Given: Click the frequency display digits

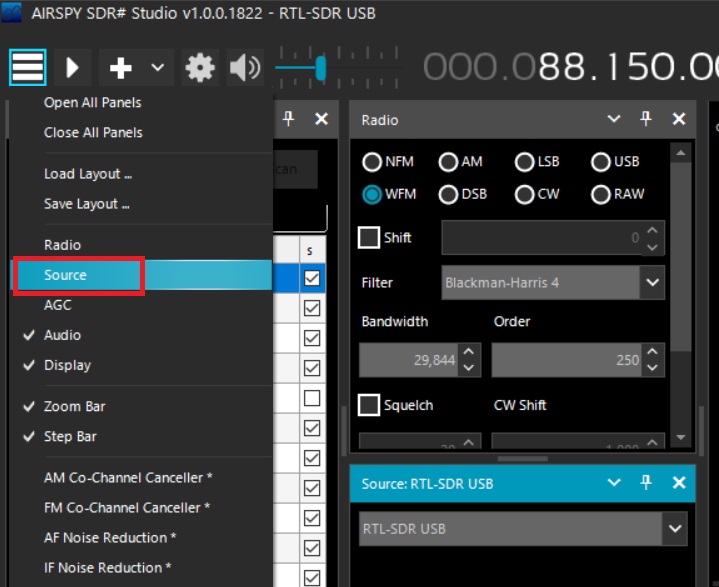Looking at the screenshot, I should click(x=570, y=67).
